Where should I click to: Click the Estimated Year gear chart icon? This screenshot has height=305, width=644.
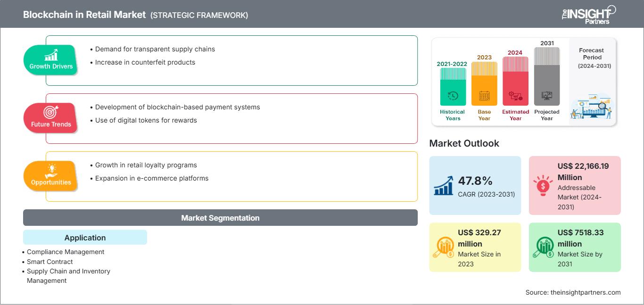(x=515, y=96)
